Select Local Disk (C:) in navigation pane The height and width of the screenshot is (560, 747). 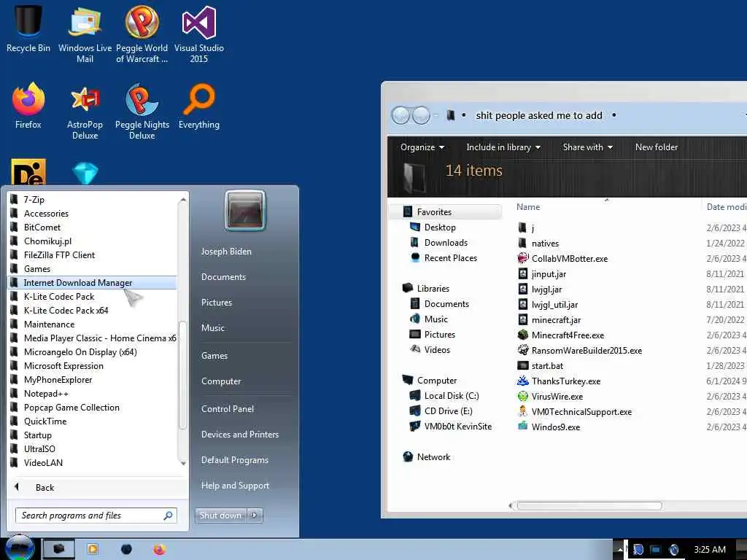tap(451, 396)
